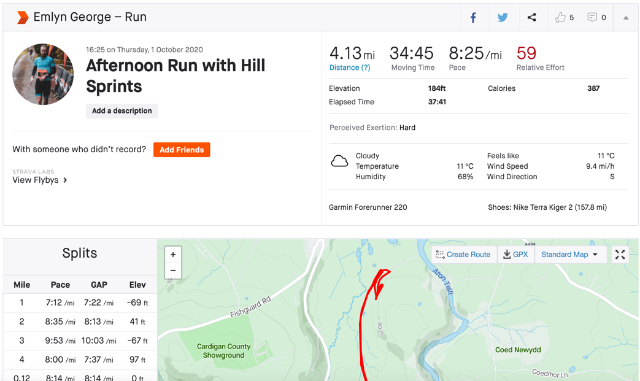Open the Standard Map dropdown
The image size is (640, 381).
point(569,254)
